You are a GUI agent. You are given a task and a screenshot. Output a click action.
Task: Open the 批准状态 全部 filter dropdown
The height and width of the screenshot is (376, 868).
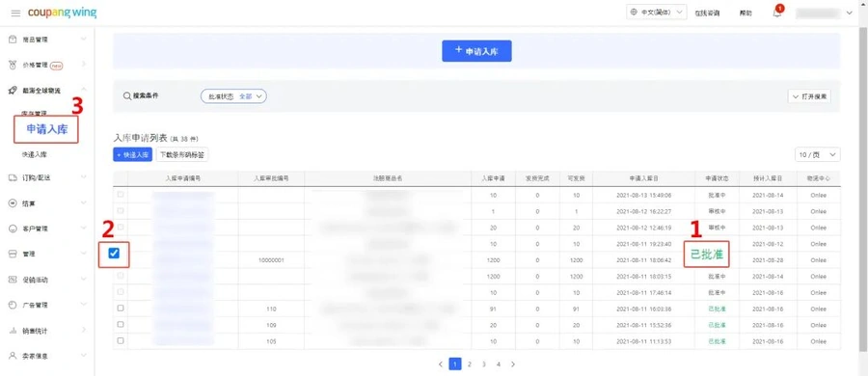pos(233,96)
